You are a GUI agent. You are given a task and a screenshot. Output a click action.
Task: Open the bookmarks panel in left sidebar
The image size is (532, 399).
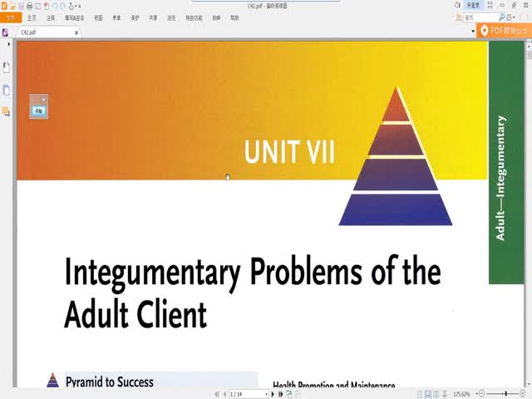tap(6, 67)
